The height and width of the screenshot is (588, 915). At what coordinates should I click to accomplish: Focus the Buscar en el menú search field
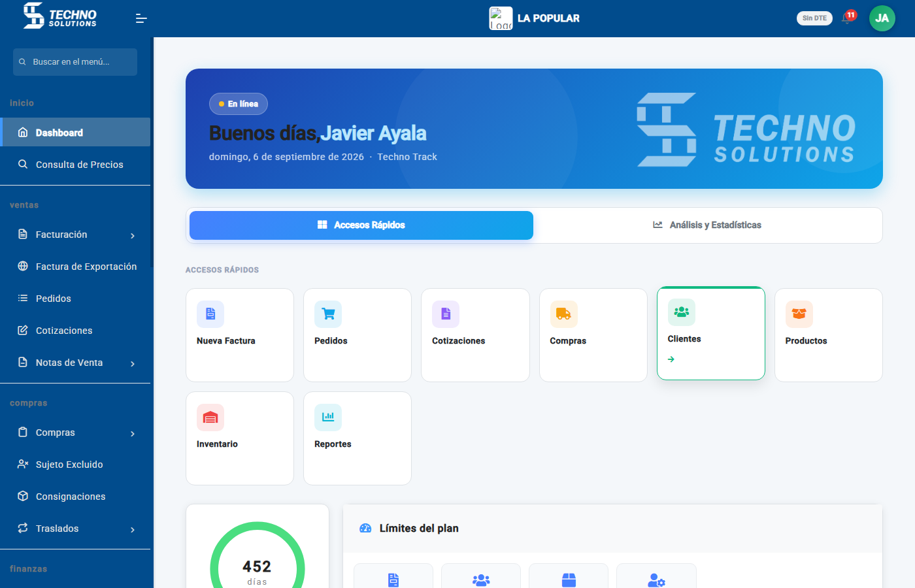click(75, 62)
